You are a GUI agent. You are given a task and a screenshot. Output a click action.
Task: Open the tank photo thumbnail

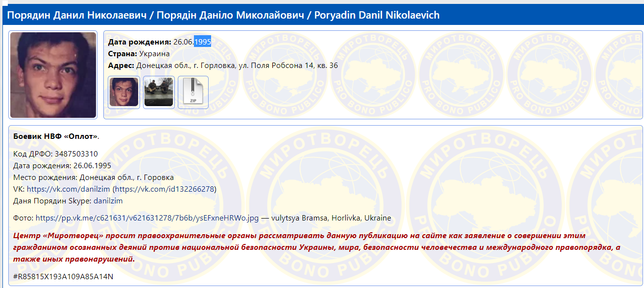[x=159, y=92]
